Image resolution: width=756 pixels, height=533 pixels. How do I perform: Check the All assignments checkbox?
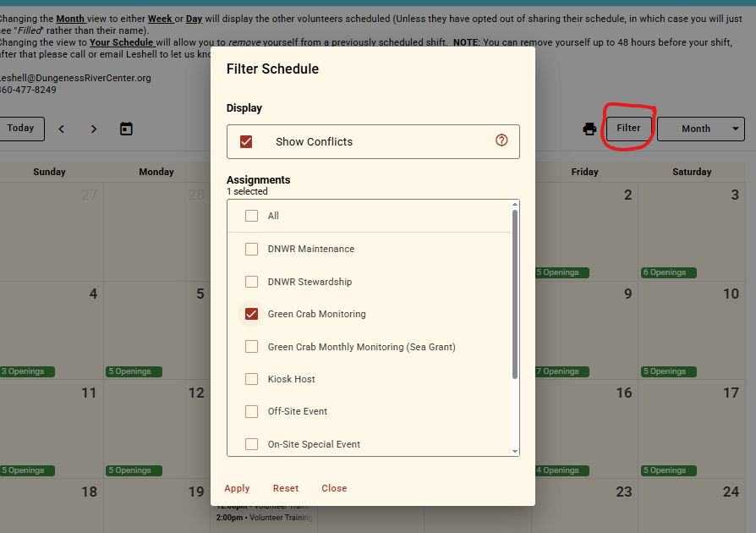(x=251, y=216)
